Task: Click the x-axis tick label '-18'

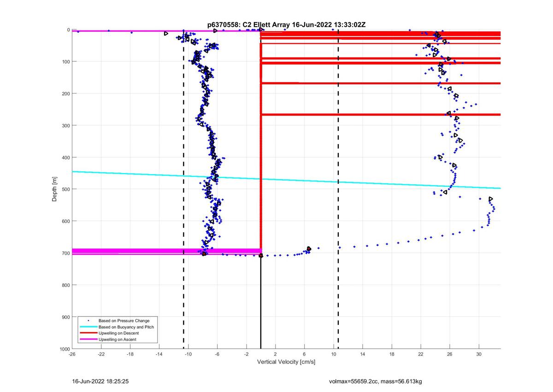Action: coord(130,355)
